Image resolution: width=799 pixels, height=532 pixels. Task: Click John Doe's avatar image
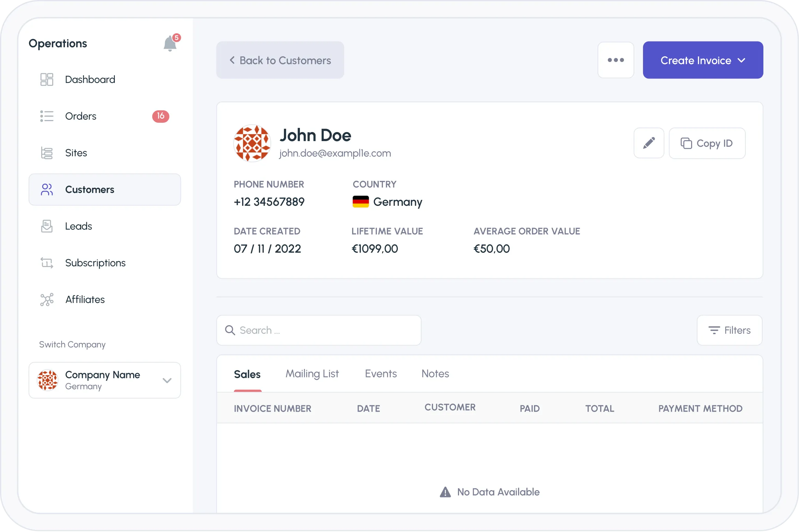pyautogui.click(x=252, y=143)
